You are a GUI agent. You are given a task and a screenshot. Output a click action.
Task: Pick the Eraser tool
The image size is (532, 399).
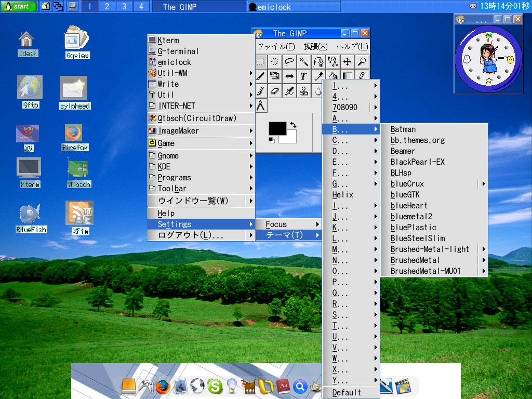[275, 91]
